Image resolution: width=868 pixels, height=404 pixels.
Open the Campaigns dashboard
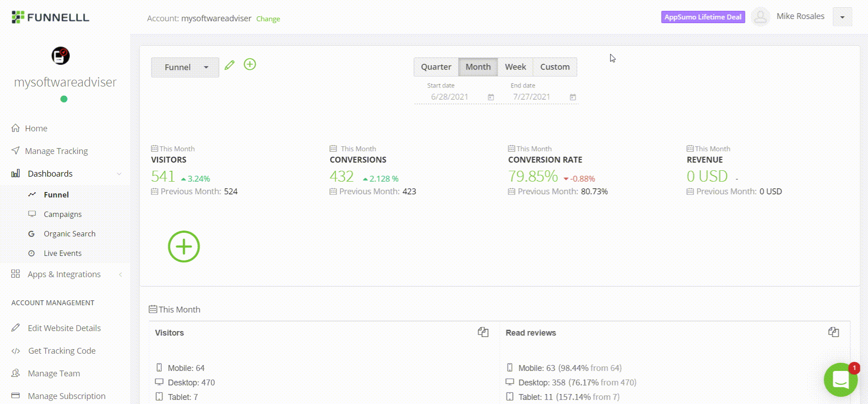(62, 214)
